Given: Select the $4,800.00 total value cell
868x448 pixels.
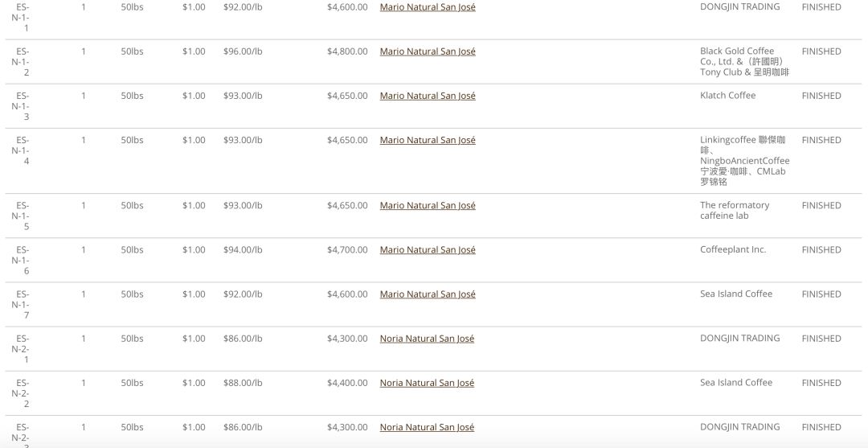Looking at the screenshot, I should click(347, 51).
